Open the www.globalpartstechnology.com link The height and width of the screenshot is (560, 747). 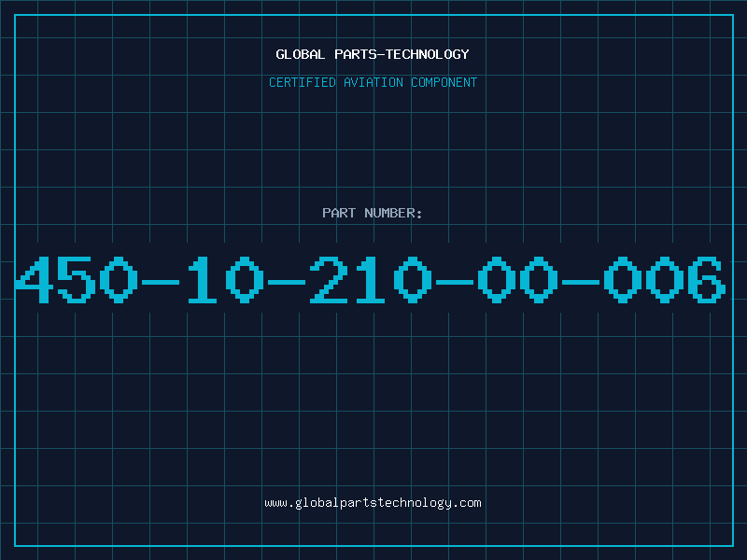(x=373, y=503)
